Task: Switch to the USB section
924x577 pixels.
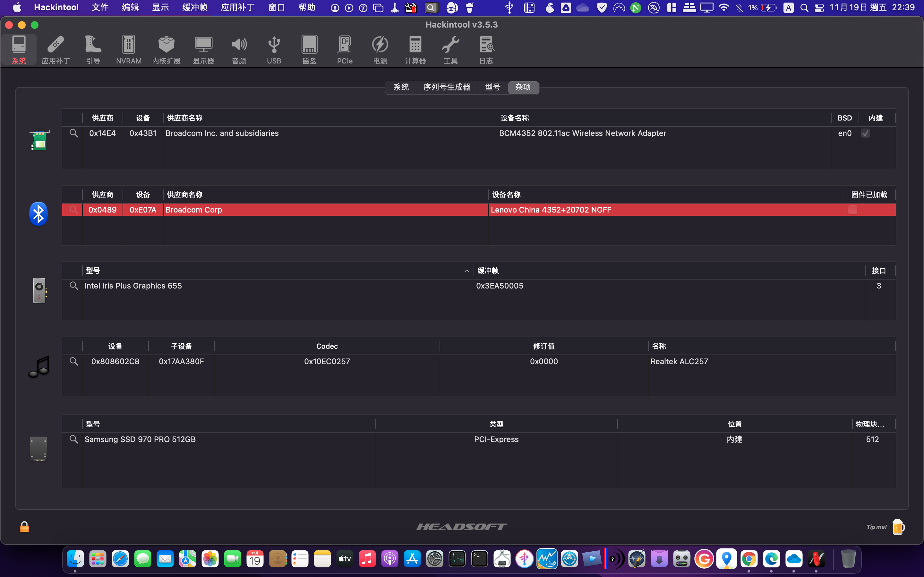Action: [274, 49]
